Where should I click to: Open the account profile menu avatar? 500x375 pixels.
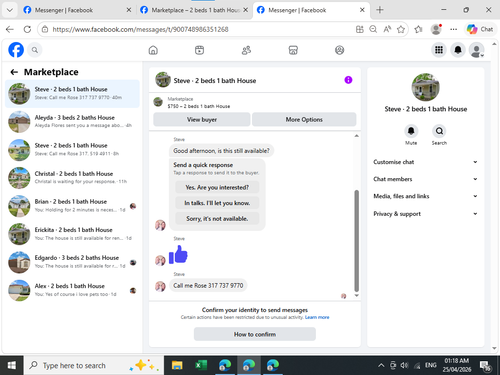[477, 50]
